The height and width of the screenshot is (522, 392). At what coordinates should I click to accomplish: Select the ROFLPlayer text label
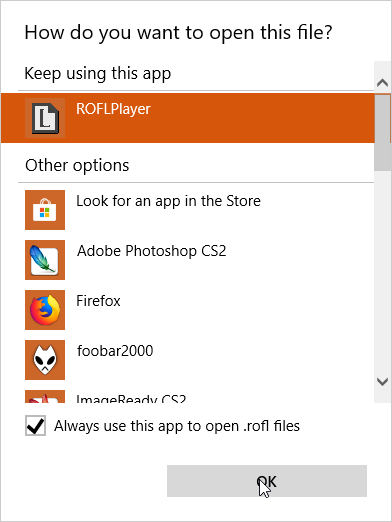[113, 109]
